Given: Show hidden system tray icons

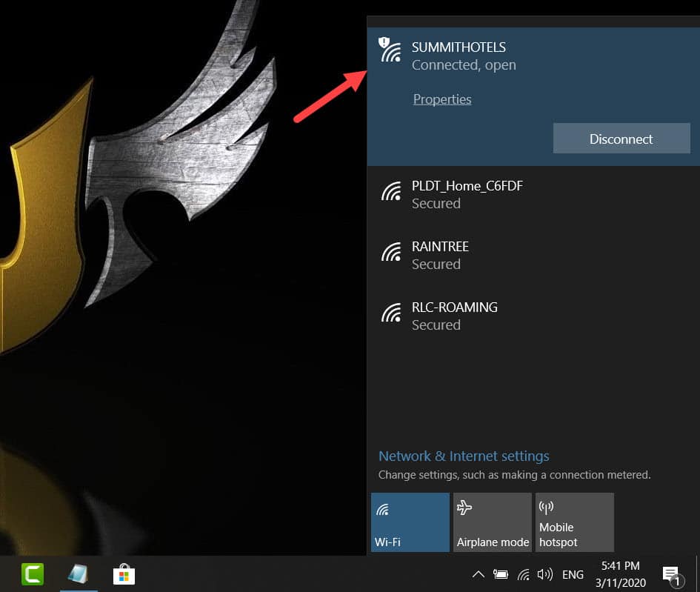Looking at the screenshot, I should pos(478,574).
